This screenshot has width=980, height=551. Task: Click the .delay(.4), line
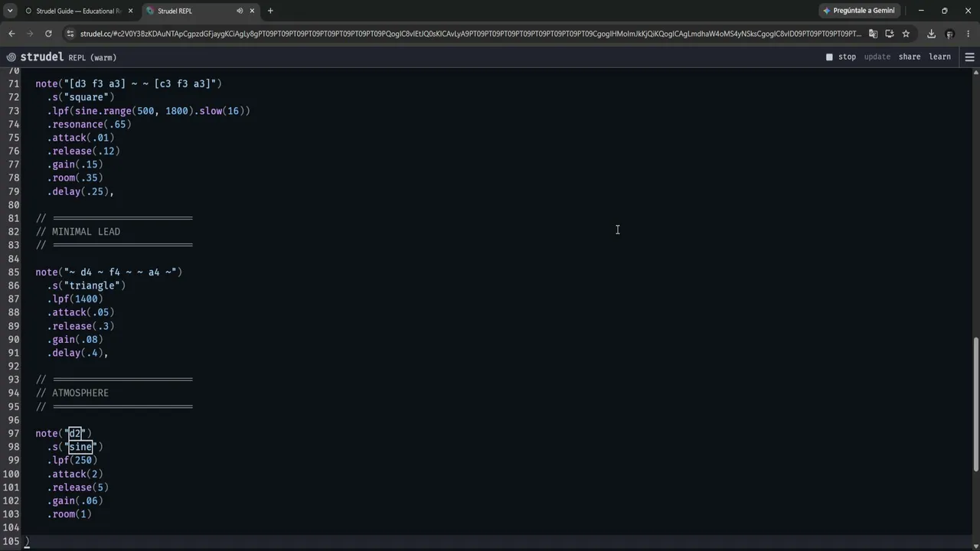coord(77,353)
